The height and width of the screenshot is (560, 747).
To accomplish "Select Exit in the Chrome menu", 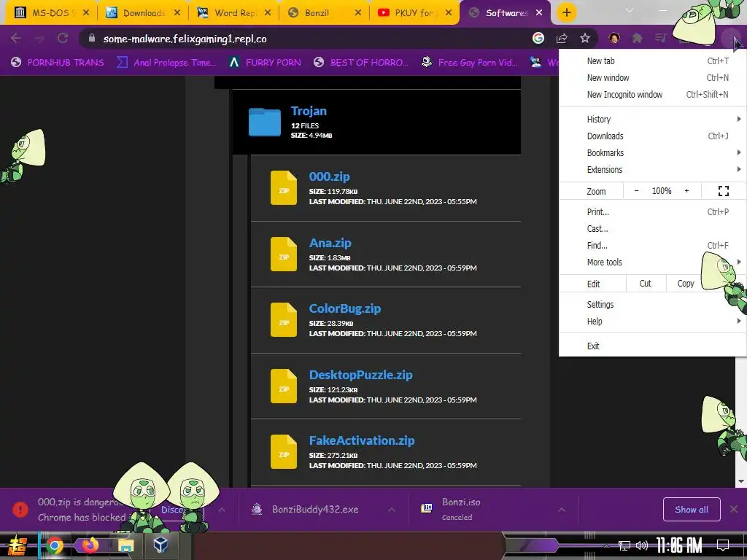I will pos(652,346).
